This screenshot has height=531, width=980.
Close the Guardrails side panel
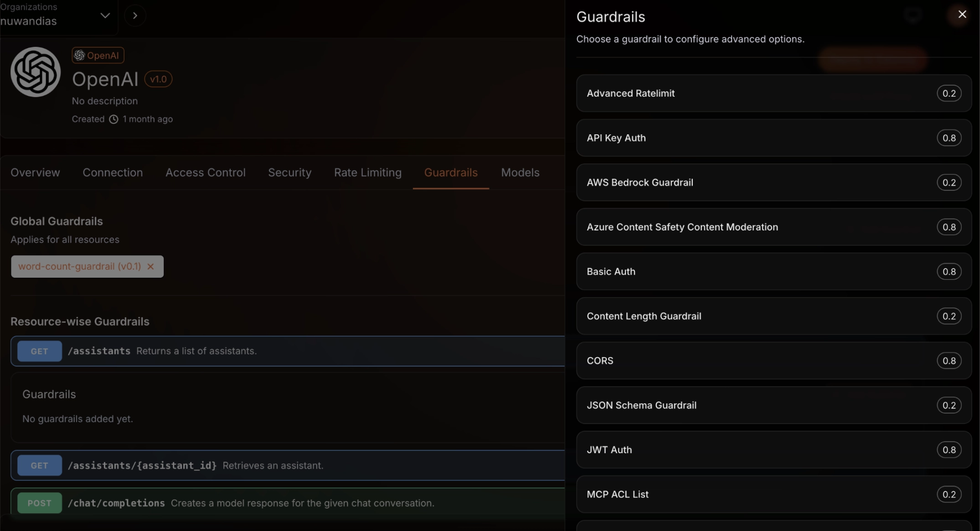point(962,15)
